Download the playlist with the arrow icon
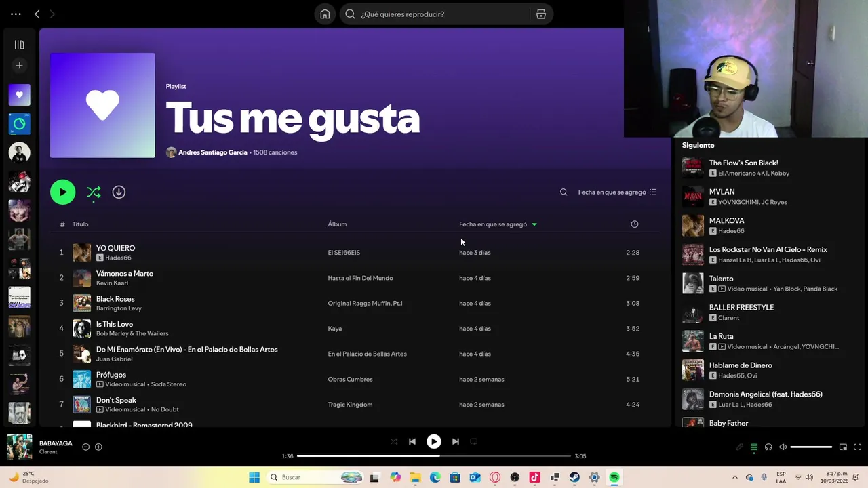The height and width of the screenshot is (488, 868). click(119, 192)
